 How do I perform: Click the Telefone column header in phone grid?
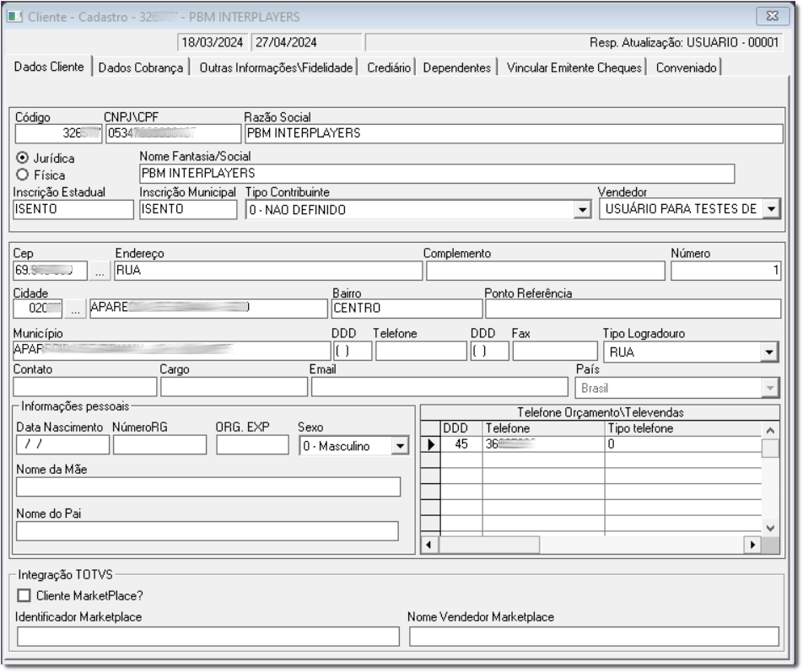click(x=544, y=428)
